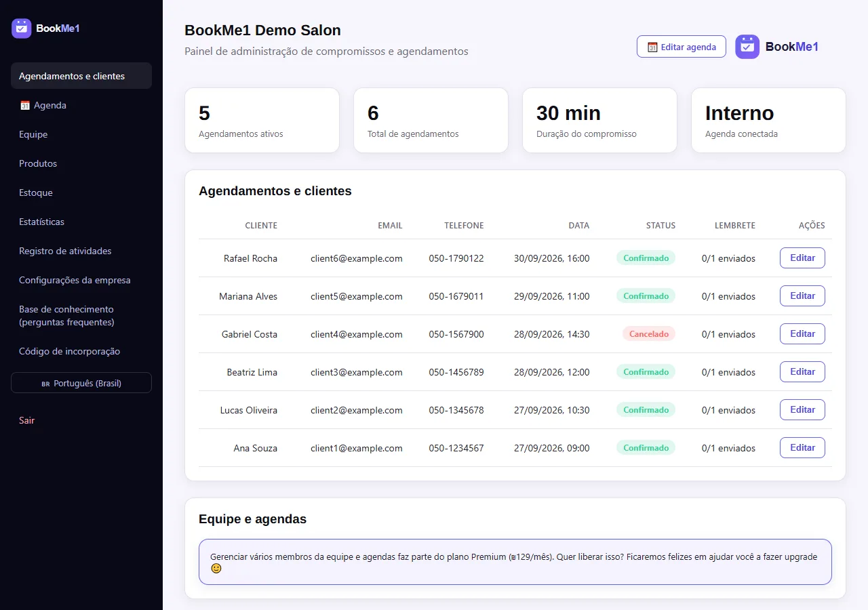The width and height of the screenshot is (868, 610).
Task: Click the CLIENTE column header
Action: pyautogui.click(x=261, y=226)
